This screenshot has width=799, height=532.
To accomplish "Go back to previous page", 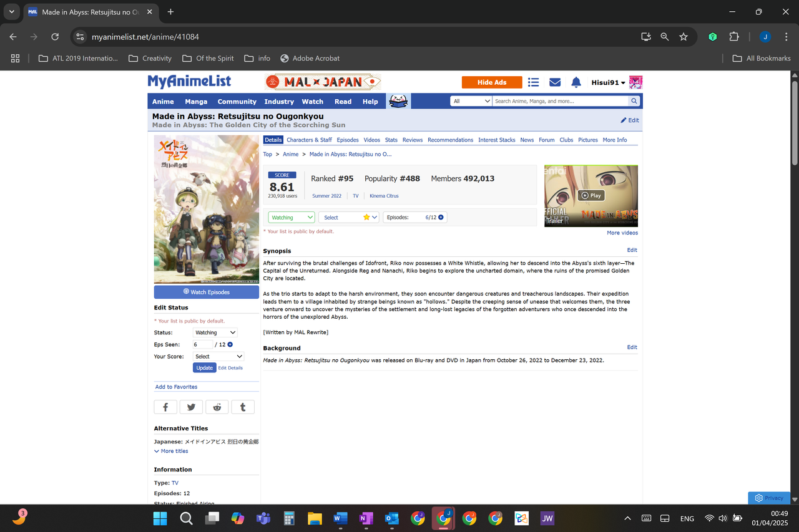I will [x=13, y=37].
